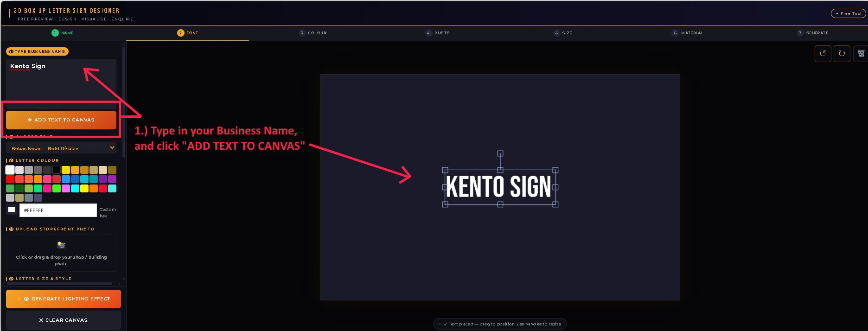868x331 pixels.
Task: Open the Photo step tab
Action: [x=438, y=33]
